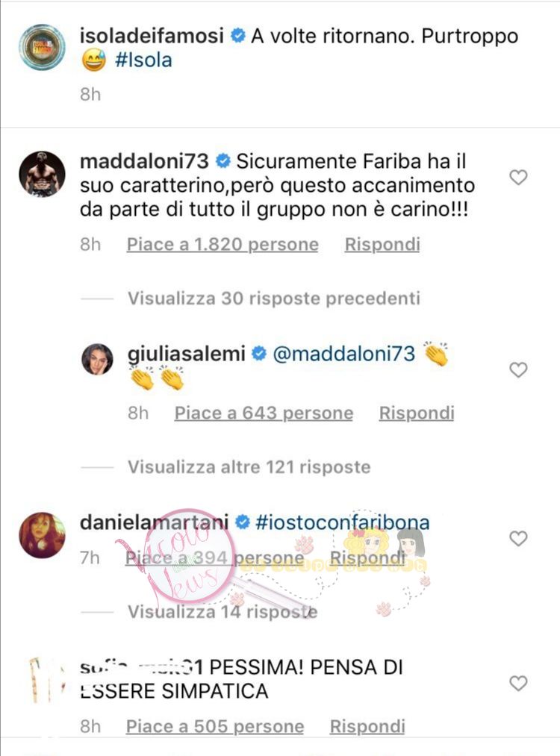This screenshot has height=756, width=560.
Task: Open danielamartani's profile avatar
Action: tap(42, 535)
